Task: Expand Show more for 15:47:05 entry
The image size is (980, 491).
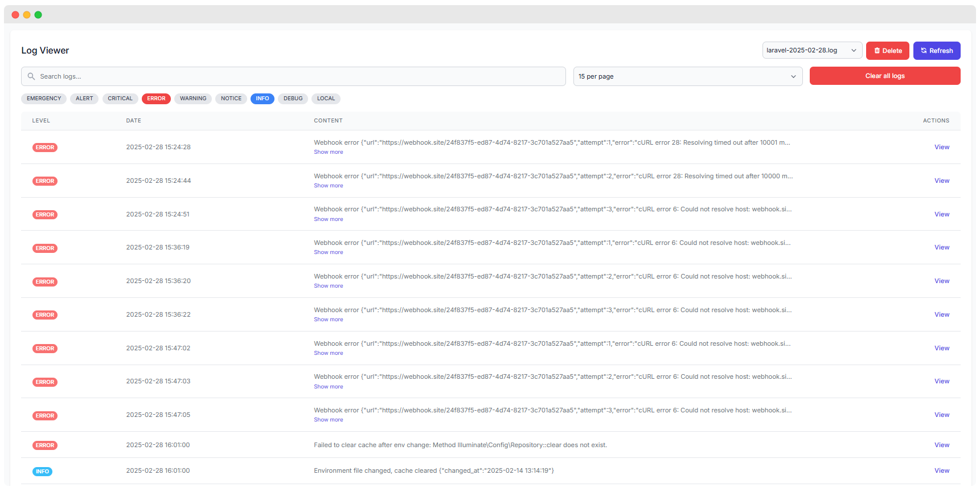Action: click(x=329, y=420)
